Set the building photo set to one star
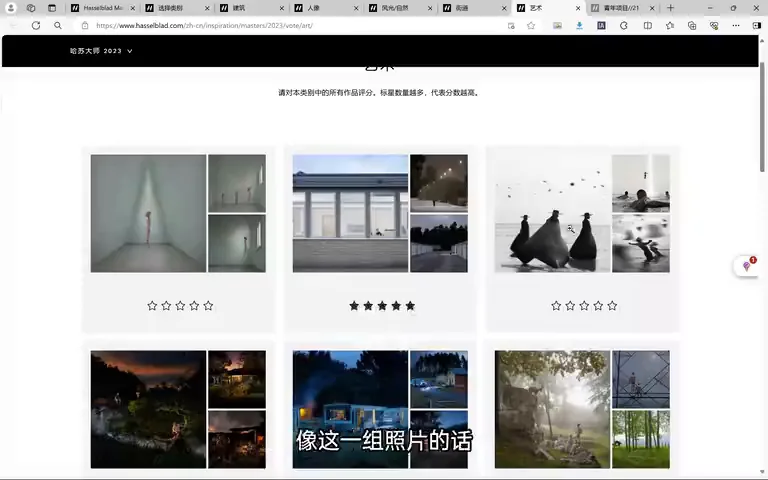Viewport: 768px width, 480px height. coord(354,306)
